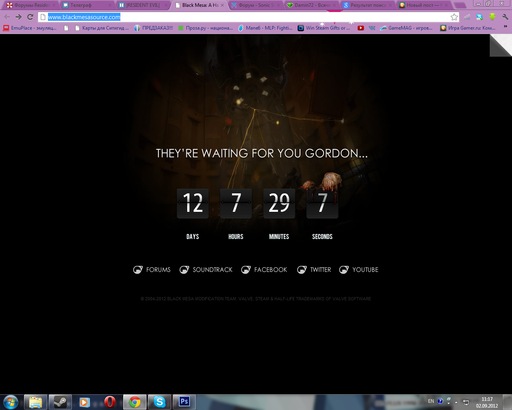The height and width of the screenshot is (410, 512).
Task: Open the SOUNDTRACK link
Action: click(206, 269)
